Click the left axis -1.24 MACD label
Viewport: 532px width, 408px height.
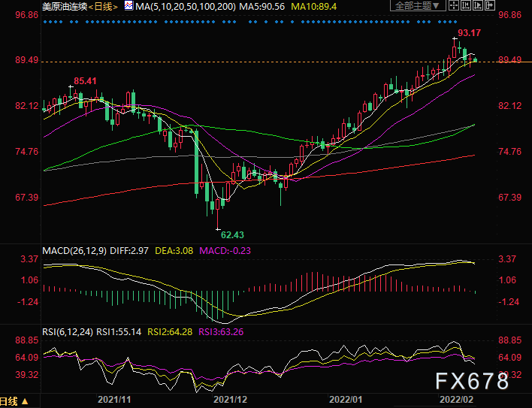(28, 302)
